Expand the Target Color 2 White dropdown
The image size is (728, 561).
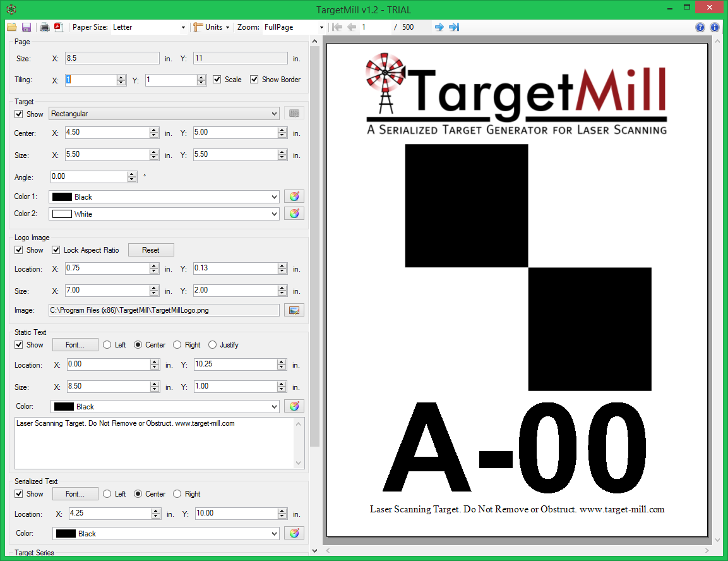point(275,214)
